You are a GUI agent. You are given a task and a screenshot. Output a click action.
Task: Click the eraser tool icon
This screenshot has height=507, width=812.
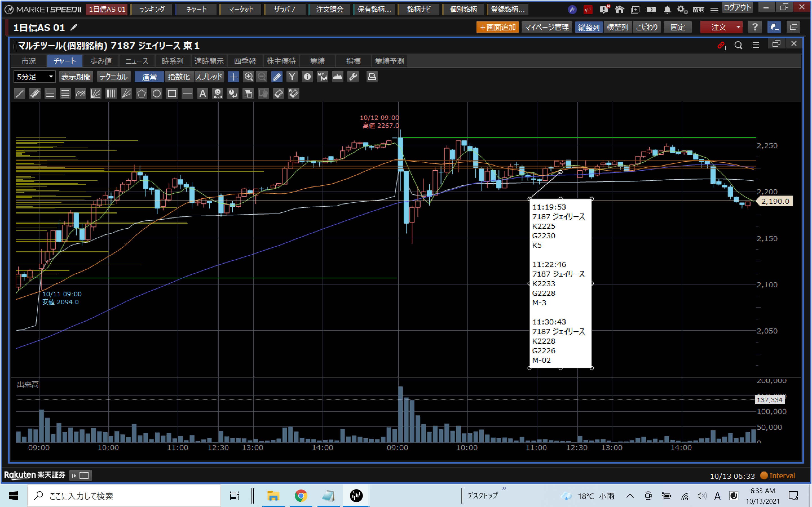click(279, 94)
